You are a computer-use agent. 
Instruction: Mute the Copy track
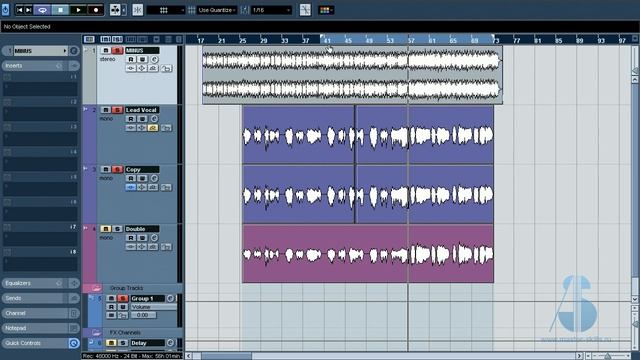106,169
